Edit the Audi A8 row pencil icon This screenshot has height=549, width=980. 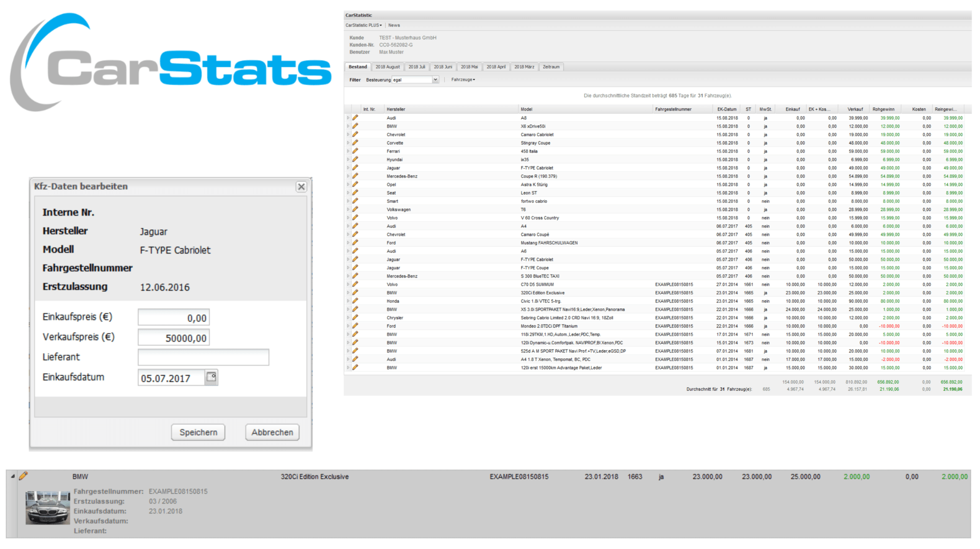point(355,118)
